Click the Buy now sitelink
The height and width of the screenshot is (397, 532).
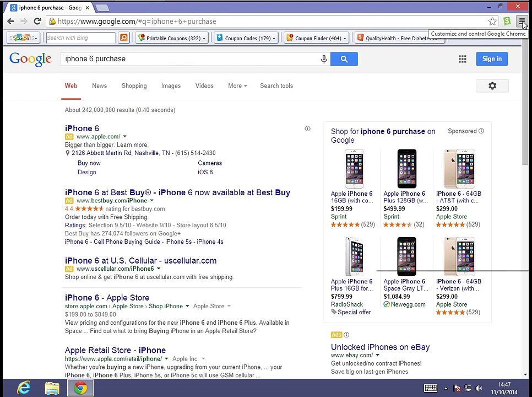pyautogui.click(x=89, y=163)
